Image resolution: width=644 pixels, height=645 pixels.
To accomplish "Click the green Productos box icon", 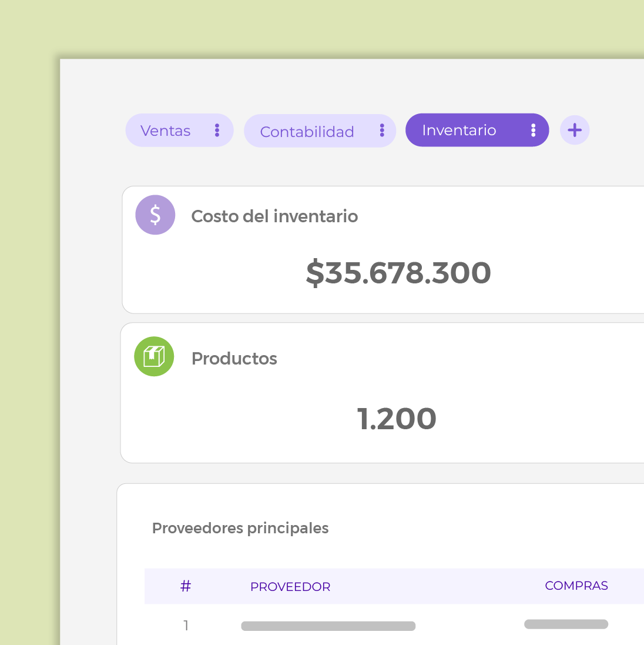I will [x=154, y=356].
